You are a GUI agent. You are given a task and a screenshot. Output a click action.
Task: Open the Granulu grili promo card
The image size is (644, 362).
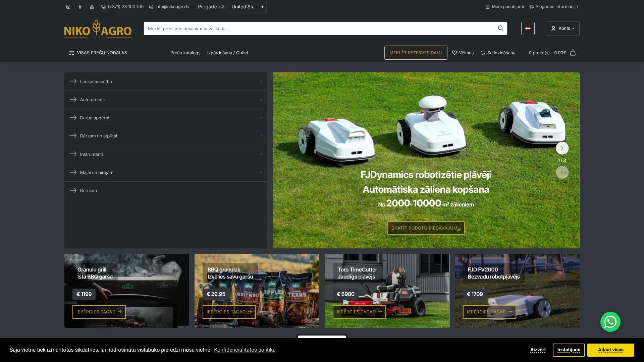(x=127, y=291)
